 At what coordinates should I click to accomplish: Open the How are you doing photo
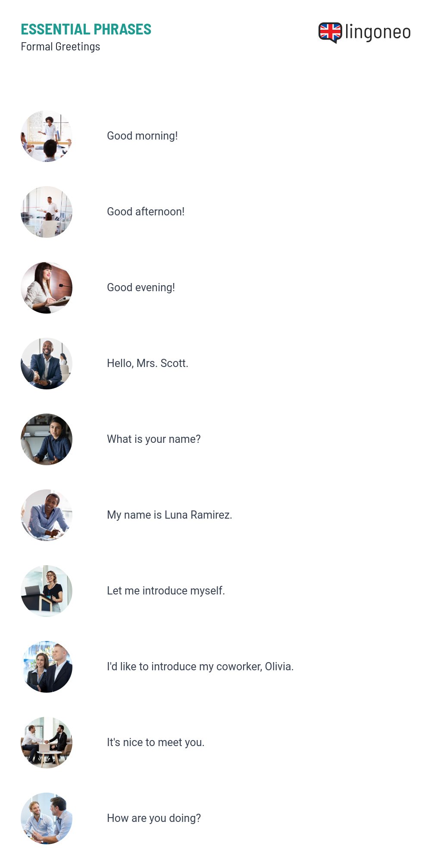click(x=47, y=818)
